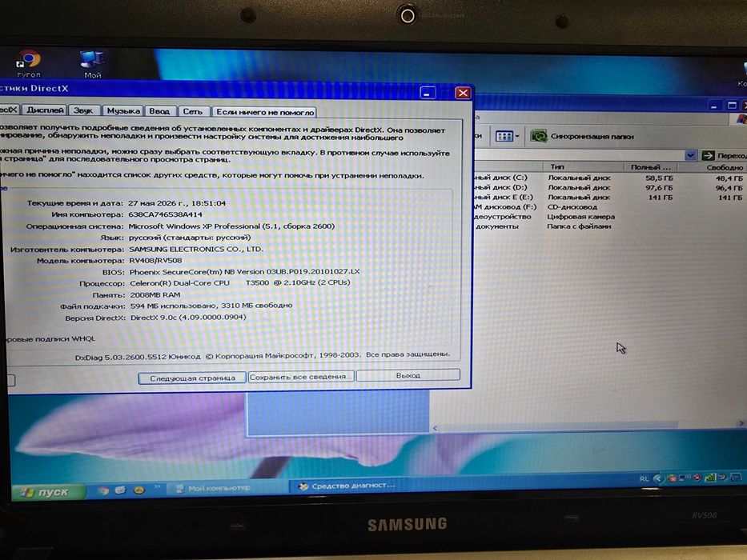Viewport: 747px width, 560px height.
Task: Click the Выход button in DxDiag
Action: 408,375
